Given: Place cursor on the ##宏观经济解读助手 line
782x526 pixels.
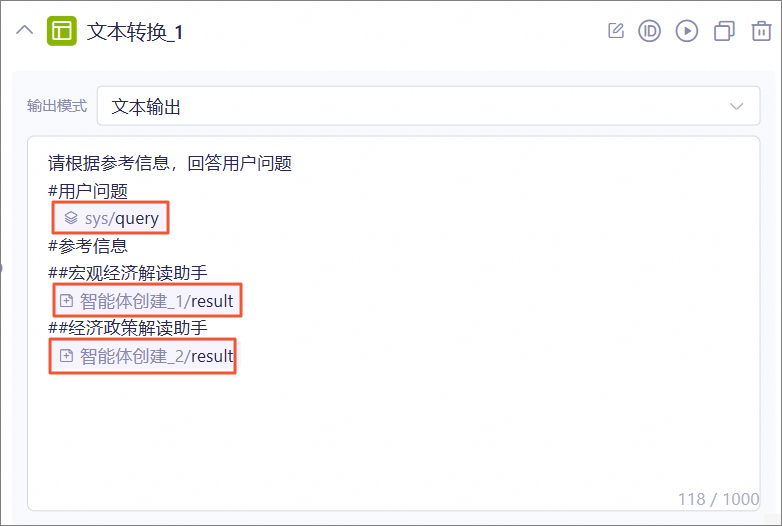Looking at the screenshot, I should pos(128,273).
